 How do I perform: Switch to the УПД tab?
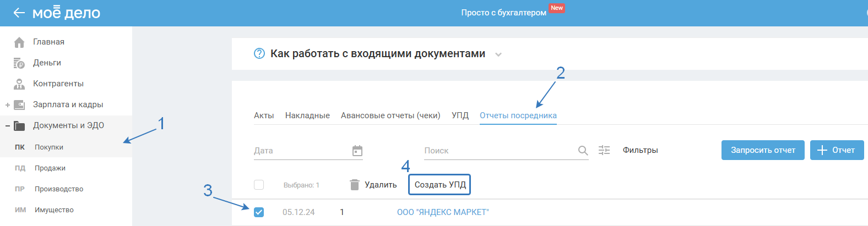(460, 115)
